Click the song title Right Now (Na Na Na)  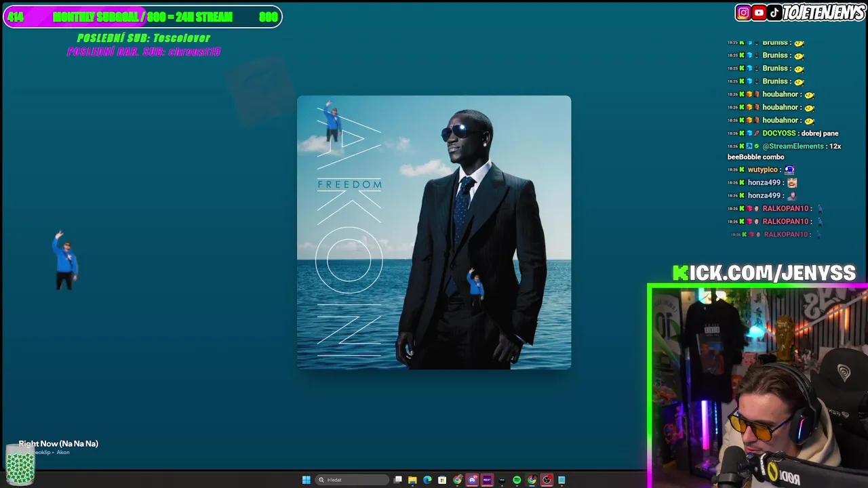point(58,443)
